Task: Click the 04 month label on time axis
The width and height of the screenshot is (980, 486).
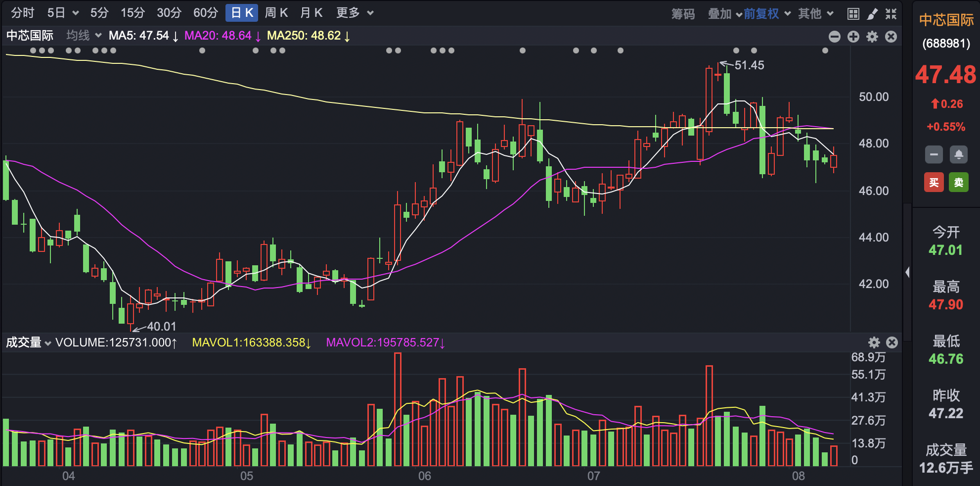Action: 69,476
